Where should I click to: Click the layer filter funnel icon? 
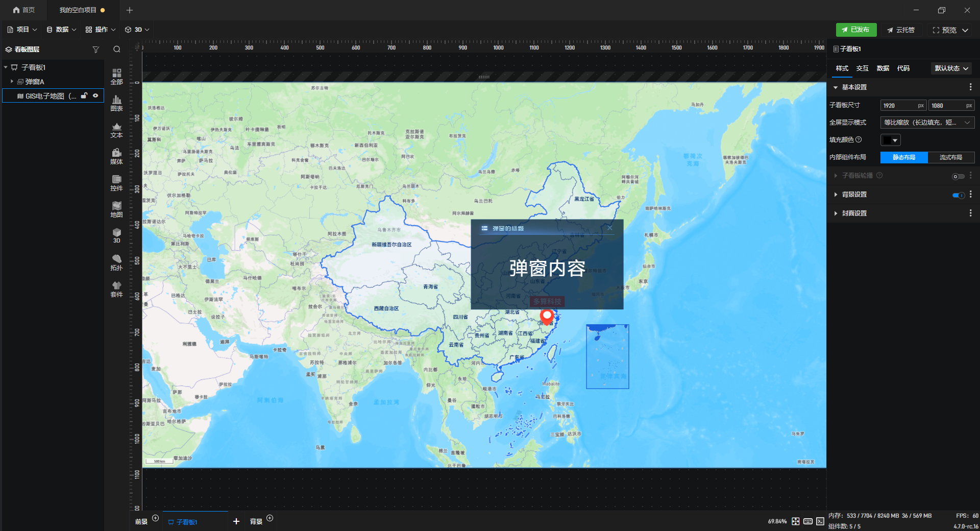tap(95, 50)
